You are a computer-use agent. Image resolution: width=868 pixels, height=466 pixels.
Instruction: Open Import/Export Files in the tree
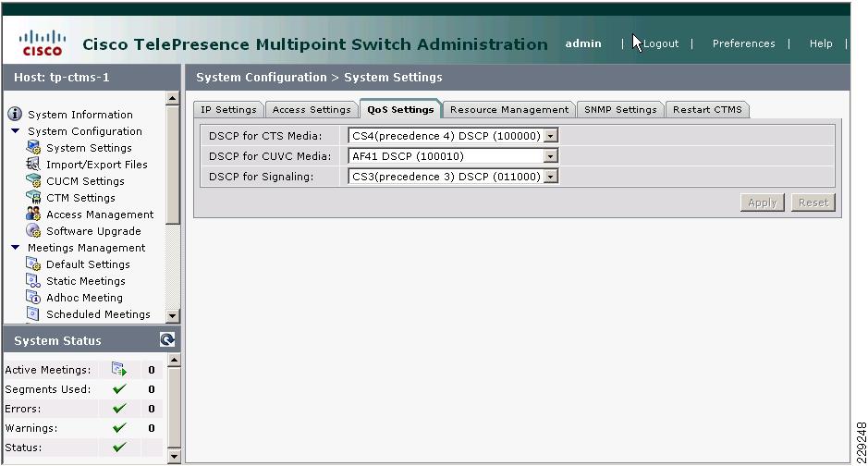pos(97,165)
